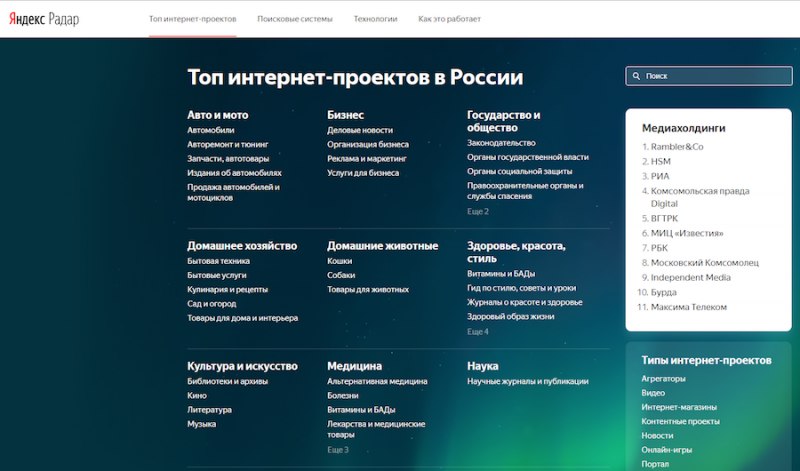Go to Как это работает tab

point(449,19)
